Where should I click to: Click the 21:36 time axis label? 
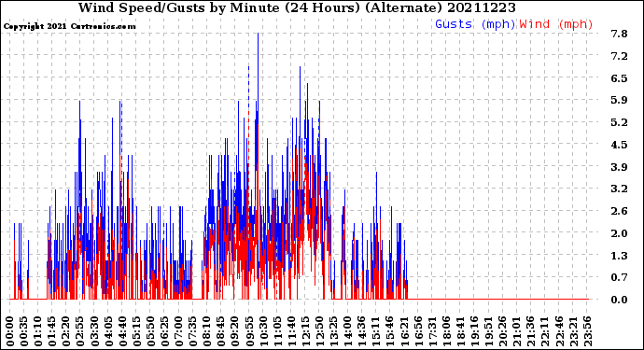(x=531, y=331)
